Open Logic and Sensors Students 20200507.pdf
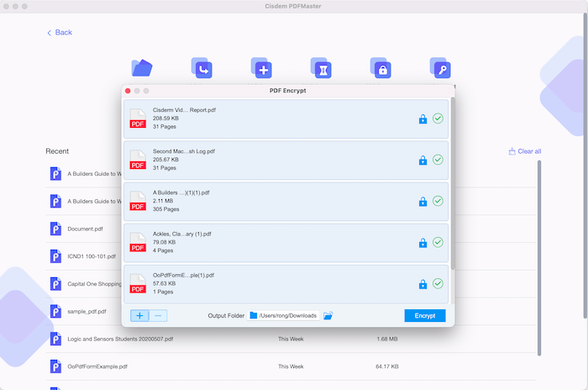The height and width of the screenshot is (390, 588). [x=120, y=339]
